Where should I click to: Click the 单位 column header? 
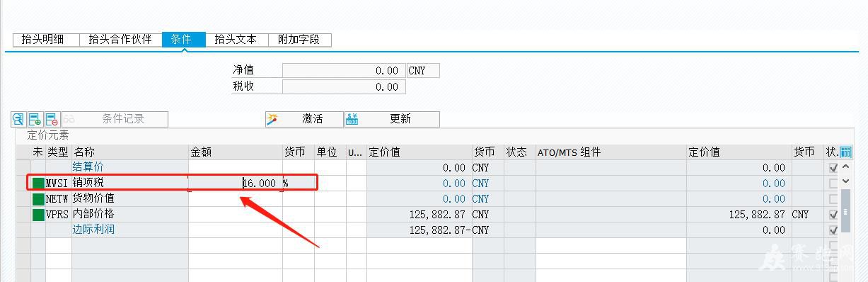point(330,152)
